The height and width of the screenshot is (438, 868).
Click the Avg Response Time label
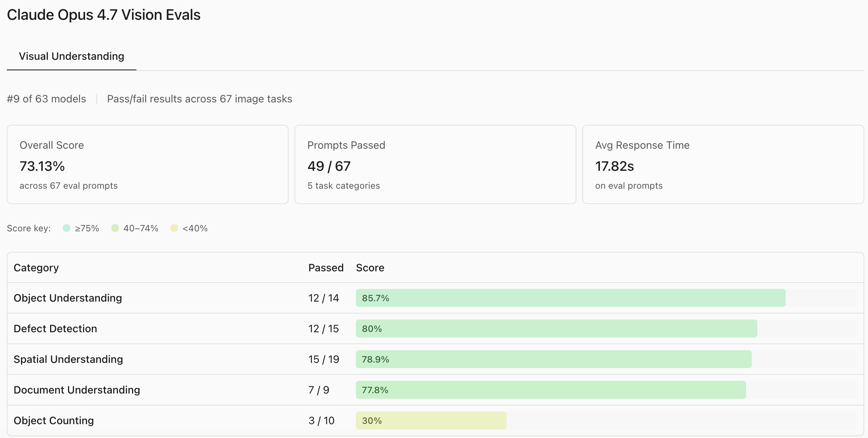(642, 145)
